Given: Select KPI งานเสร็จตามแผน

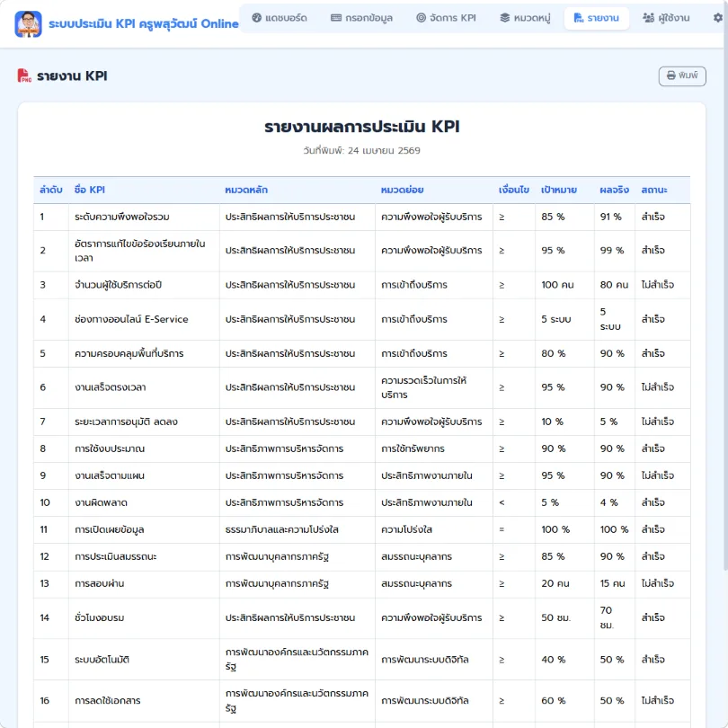Looking at the screenshot, I should 110,475.
